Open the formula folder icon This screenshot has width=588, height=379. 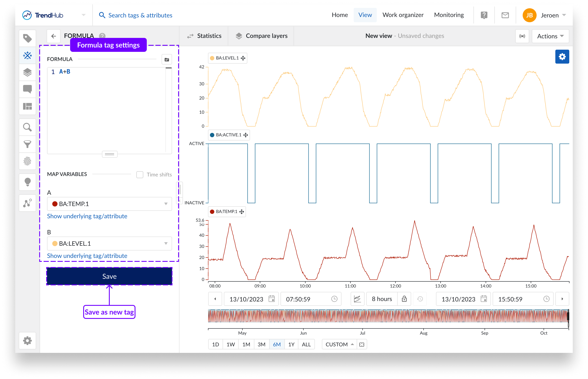click(167, 59)
